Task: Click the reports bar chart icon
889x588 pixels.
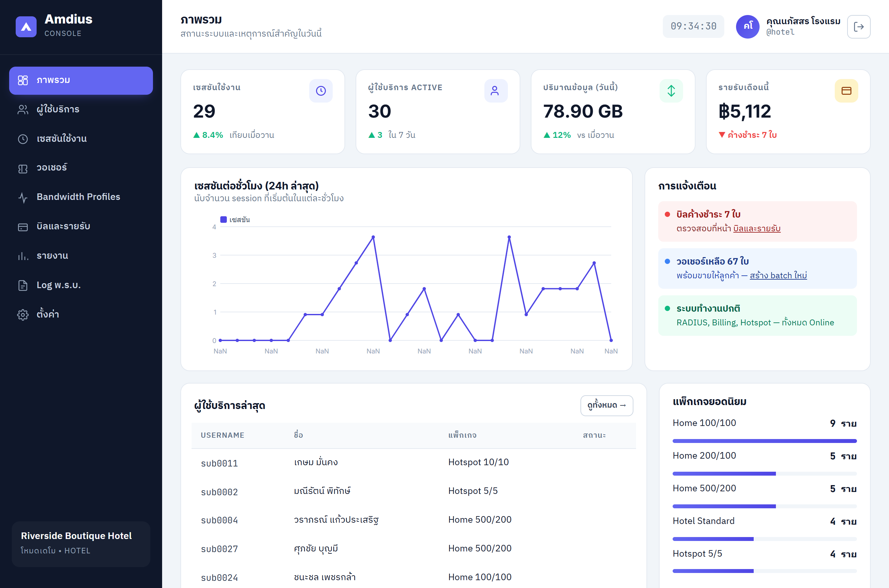Action: click(23, 256)
